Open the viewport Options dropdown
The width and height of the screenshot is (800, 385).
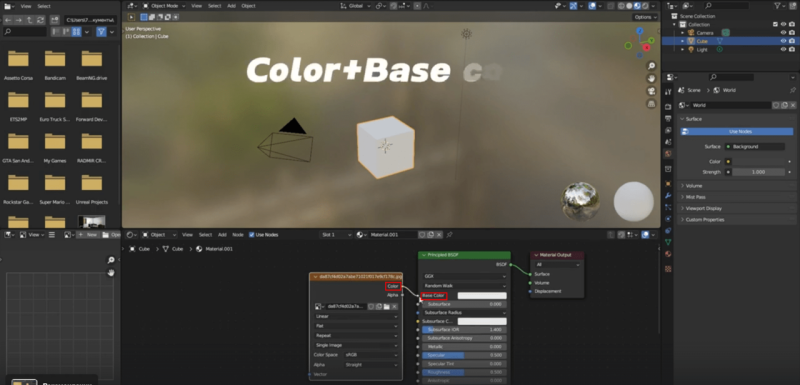coord(645,17)
